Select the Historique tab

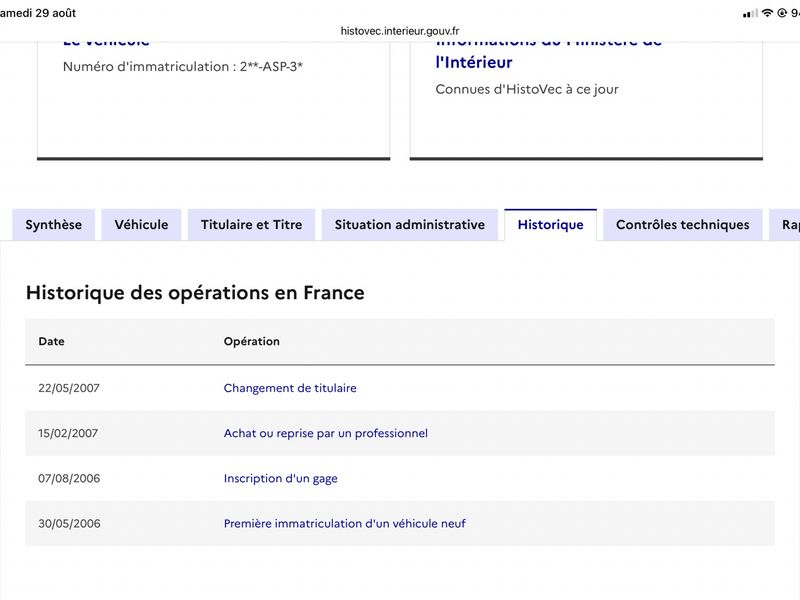click(x=551, y=224)
